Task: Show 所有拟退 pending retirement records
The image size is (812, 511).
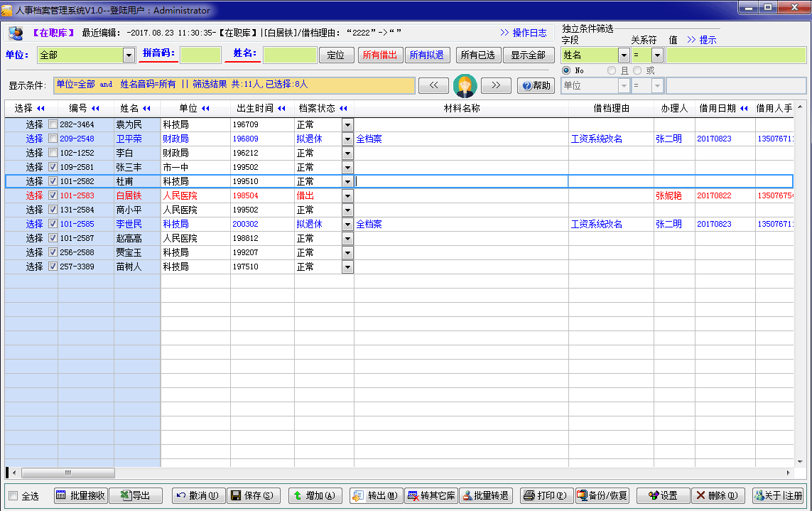Action: click(x=427, y=55)
